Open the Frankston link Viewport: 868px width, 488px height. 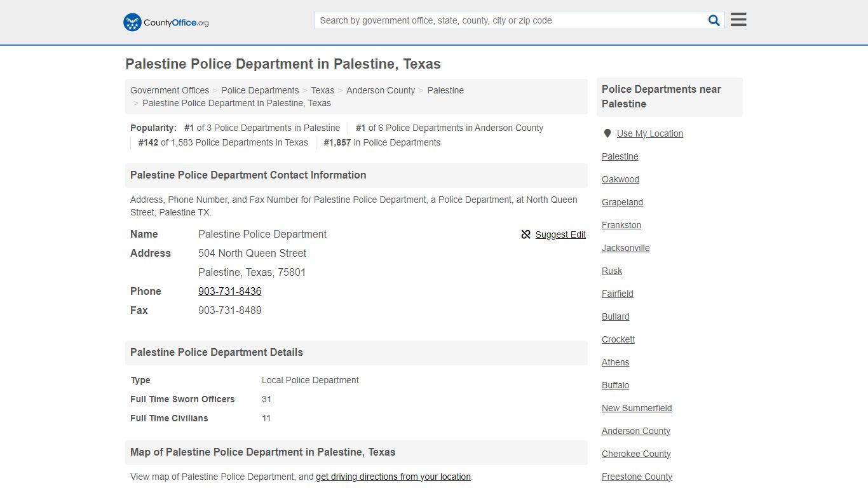click(x=621, y=225)
